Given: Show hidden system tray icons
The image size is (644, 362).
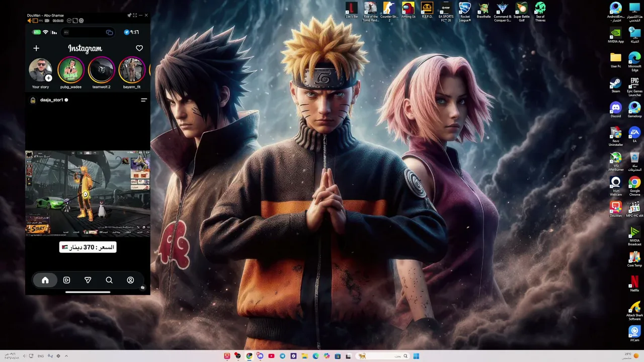Looking at the screenshot, I should [x=66, y=356].
